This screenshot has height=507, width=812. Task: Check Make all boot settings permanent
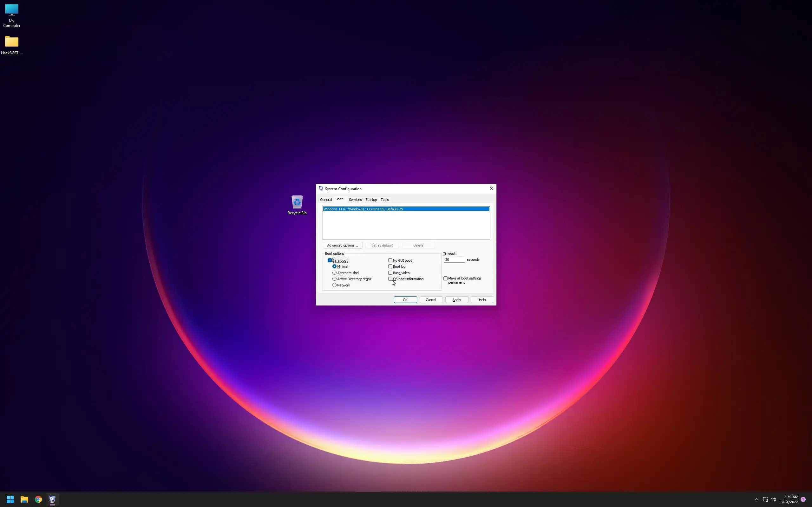(x=446, y=278)
